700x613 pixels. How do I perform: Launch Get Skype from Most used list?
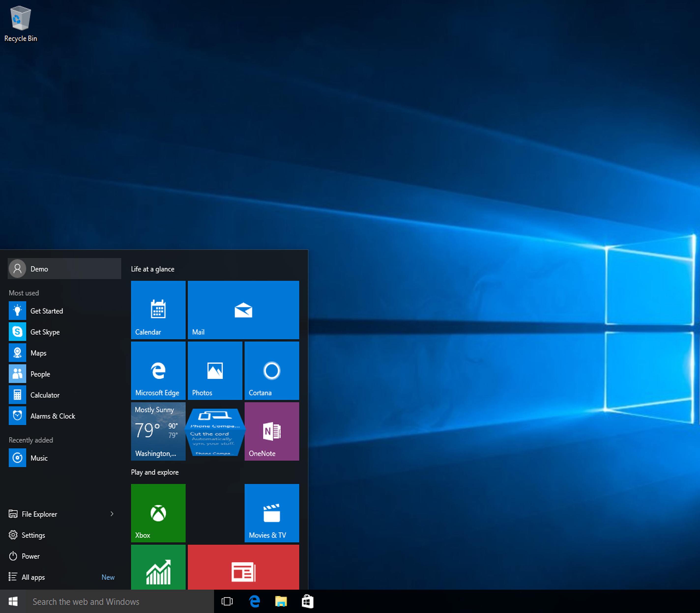[64, 332]
